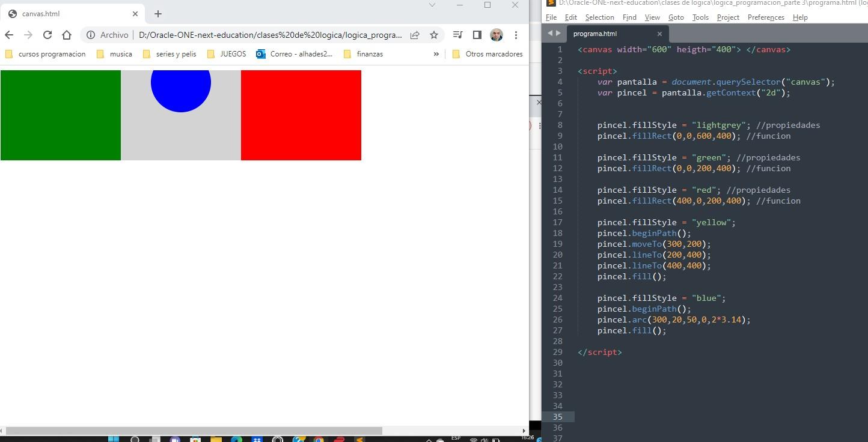868x442 pixels.
Task: Click the opening script tag on line 3
Action: [x=598, y=71]
